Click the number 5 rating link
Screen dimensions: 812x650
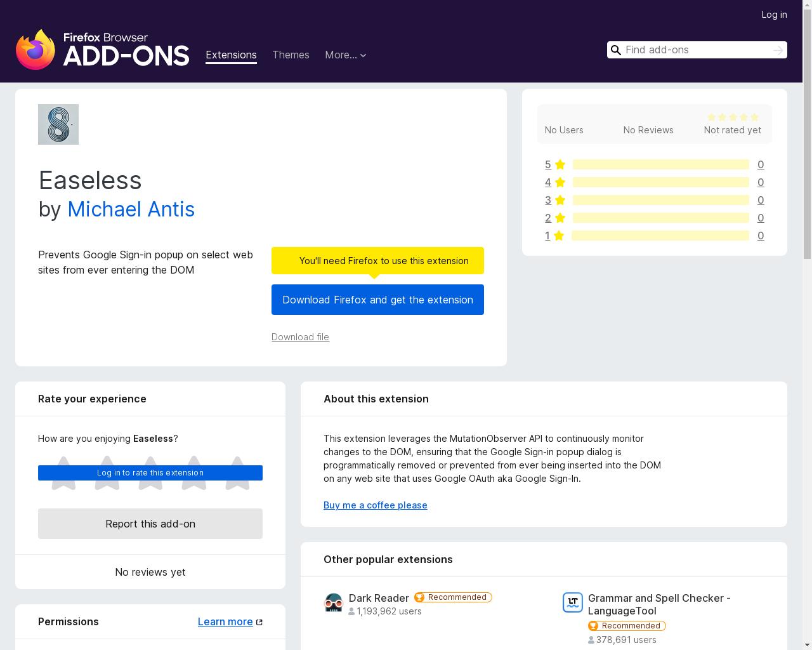coord(548,164)
